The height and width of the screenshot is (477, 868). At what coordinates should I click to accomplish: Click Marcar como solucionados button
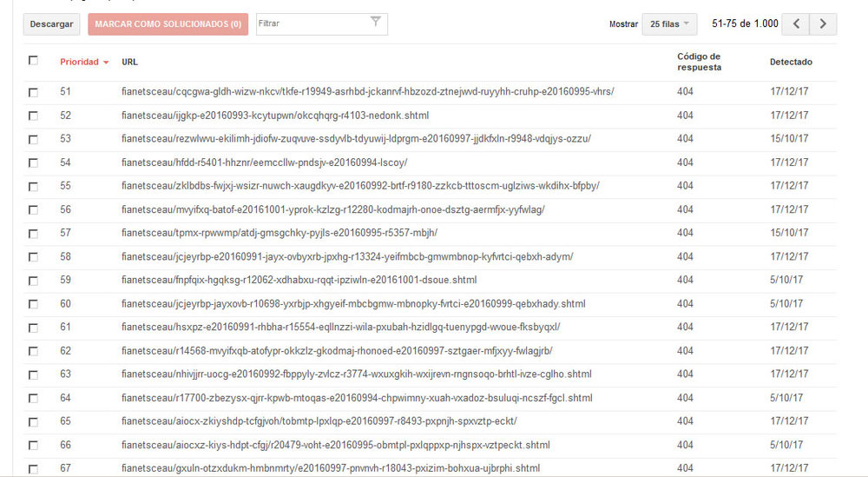pos(168,24)
